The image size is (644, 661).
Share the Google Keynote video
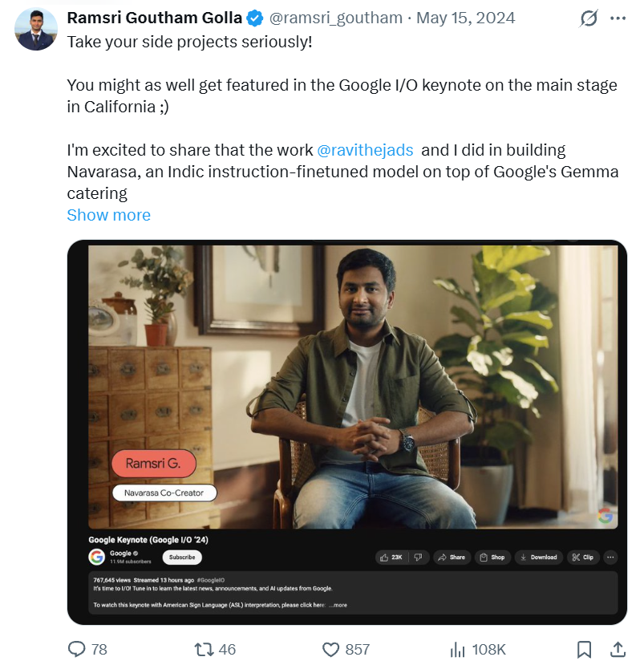tap(452, 558)
